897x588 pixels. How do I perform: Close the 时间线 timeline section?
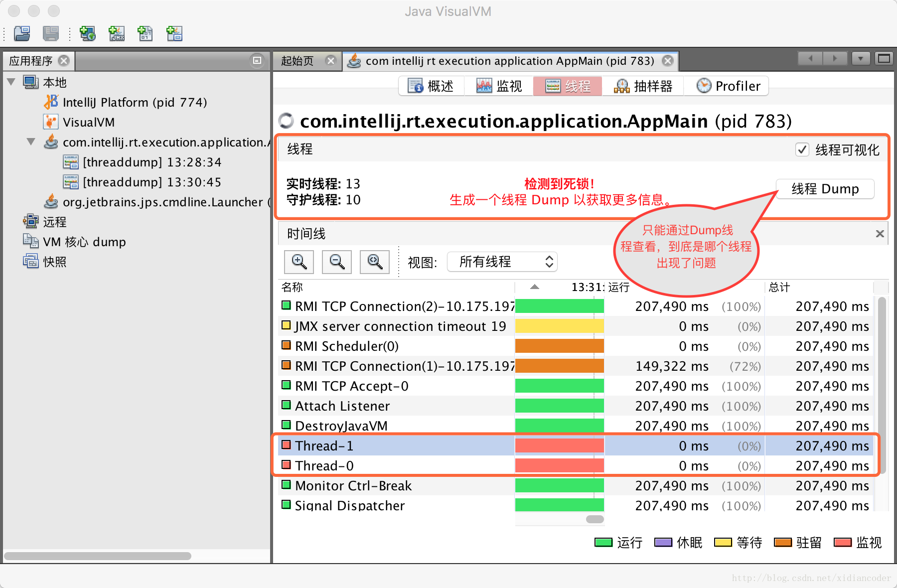[x=880, y=234]
